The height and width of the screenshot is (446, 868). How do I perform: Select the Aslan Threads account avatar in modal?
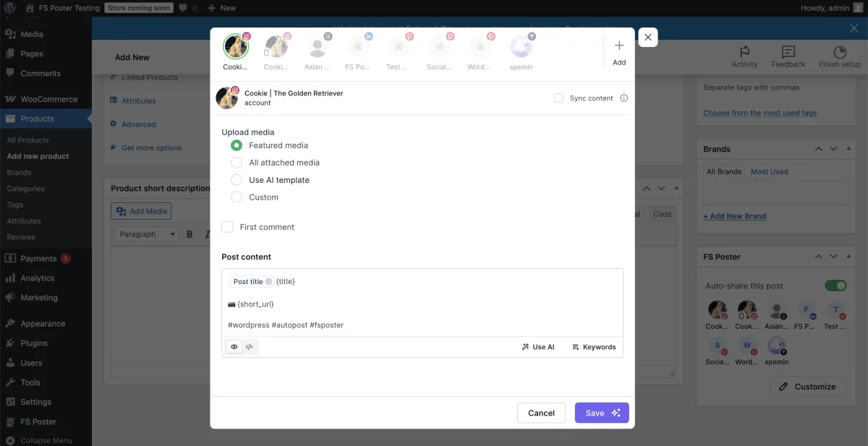[317, 48]
